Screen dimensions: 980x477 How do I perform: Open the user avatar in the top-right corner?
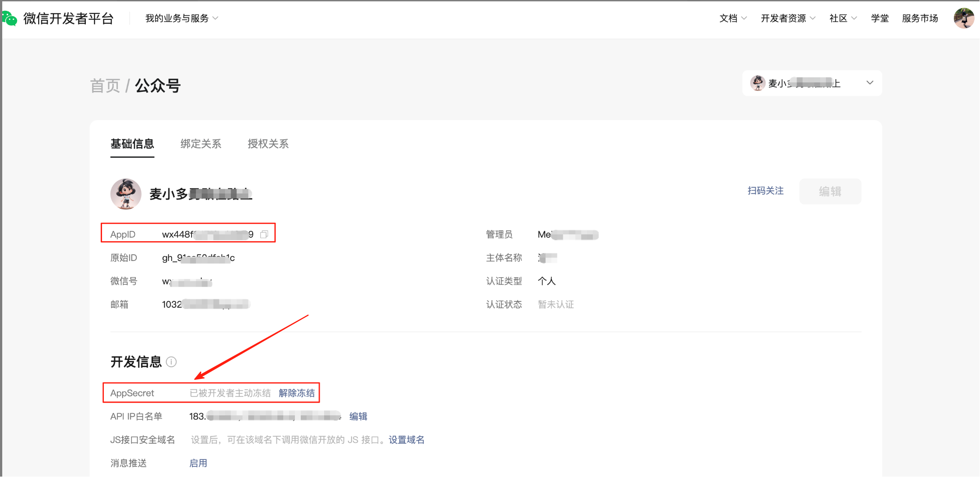(x=963, y=18)
